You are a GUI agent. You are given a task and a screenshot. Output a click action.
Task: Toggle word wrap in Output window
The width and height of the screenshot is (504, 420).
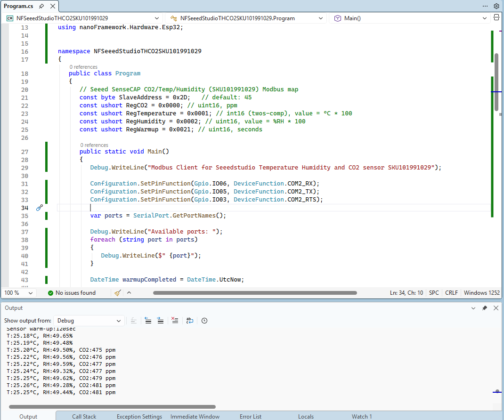click(x=190, y=321)
